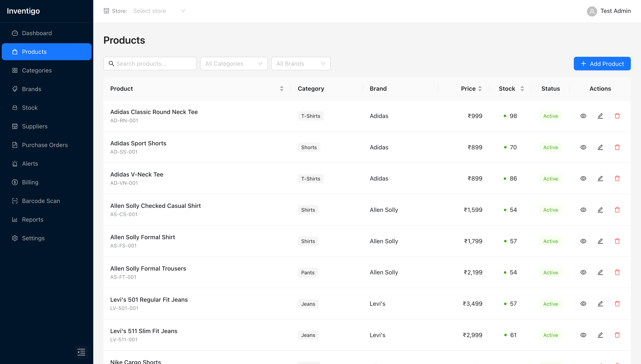
Task: Open the Stock section
Action: tap(29, 107)
